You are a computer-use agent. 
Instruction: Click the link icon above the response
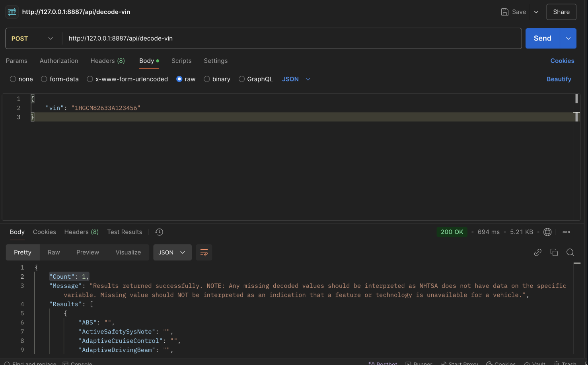[538, 252]
